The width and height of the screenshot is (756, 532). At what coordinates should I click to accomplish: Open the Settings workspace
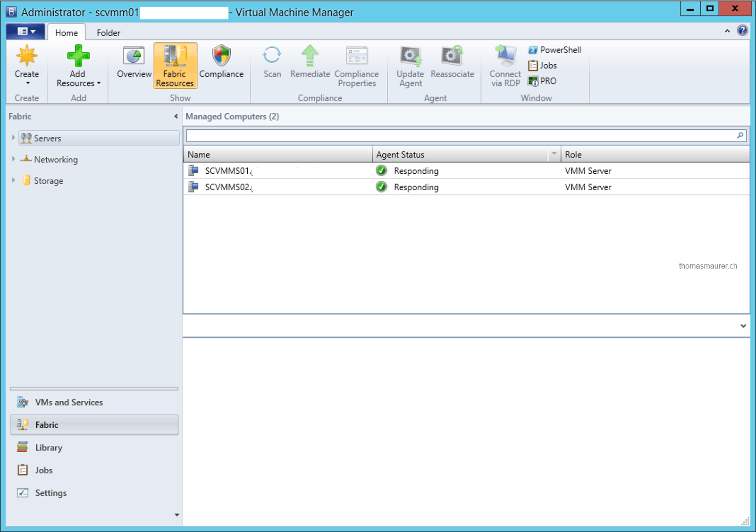coord(94,493)
